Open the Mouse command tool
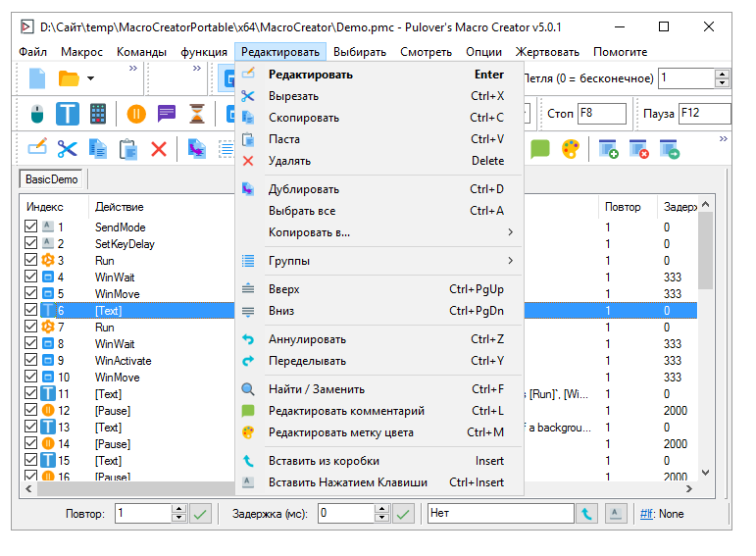 pos(37,114)
